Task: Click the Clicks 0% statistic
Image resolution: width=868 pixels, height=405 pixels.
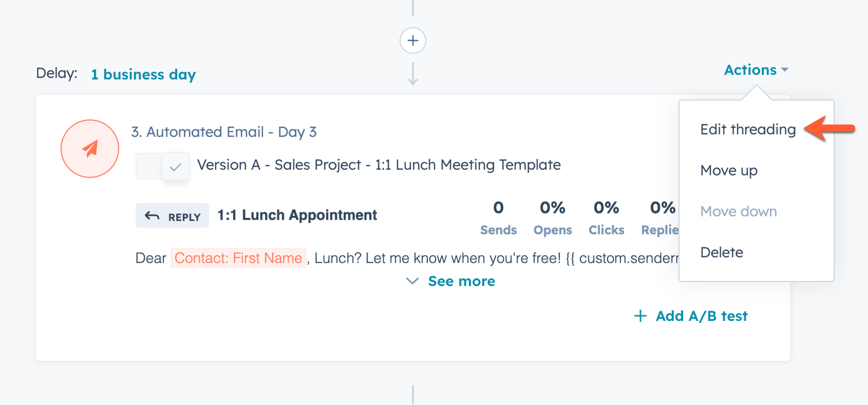Action: 606,218
